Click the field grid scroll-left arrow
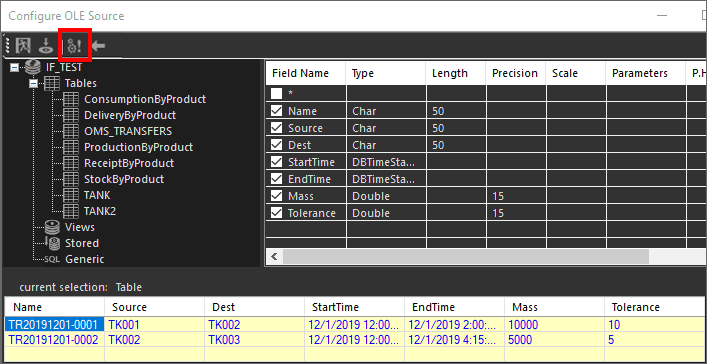The image size is (707, 364). click(x=274, y=257)
